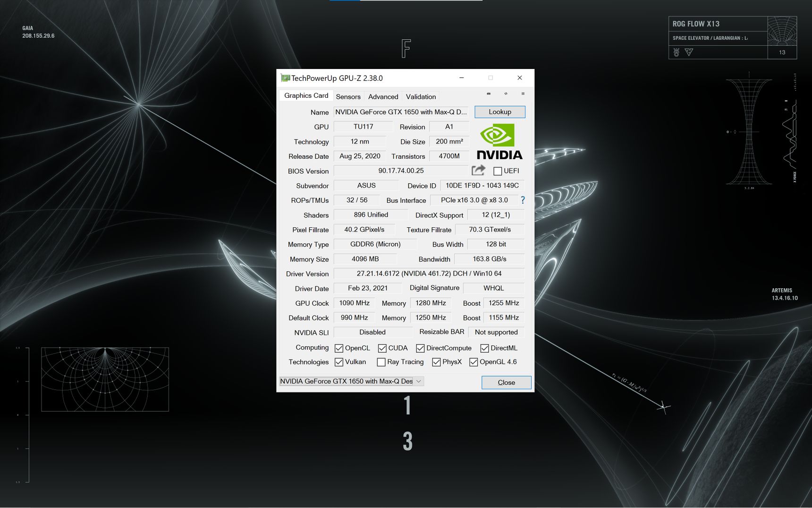The width and height of the screenshot is (812, 508).
Task: Click the Driver Version field
Action: pyautogui.click(x=429, y=274)
